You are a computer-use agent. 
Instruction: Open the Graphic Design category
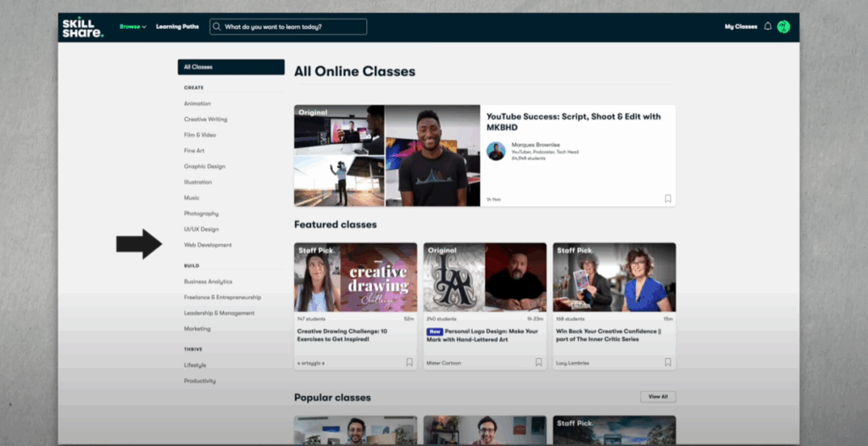[204, 166]
